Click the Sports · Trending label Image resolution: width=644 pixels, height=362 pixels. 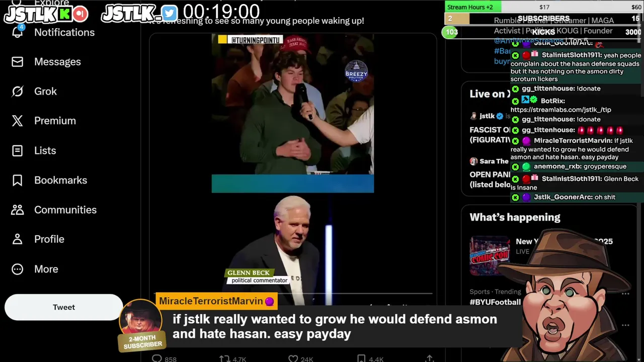pyautogui.click(x=495, y=292)
